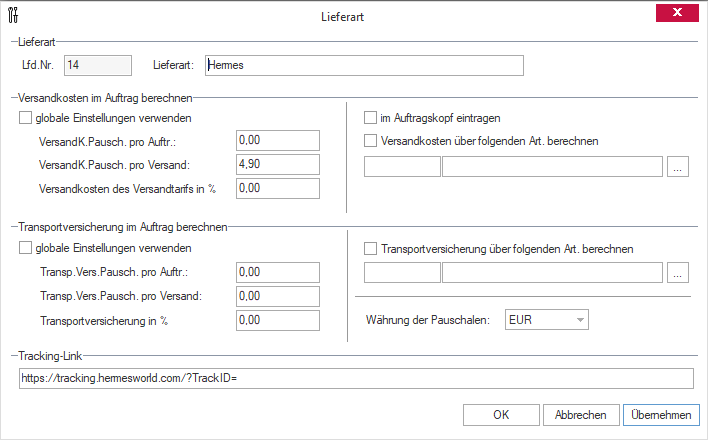The image size is (708, 440).
Task: Open the Währung der Pauschalen dropdown
Action: [546, 320]
